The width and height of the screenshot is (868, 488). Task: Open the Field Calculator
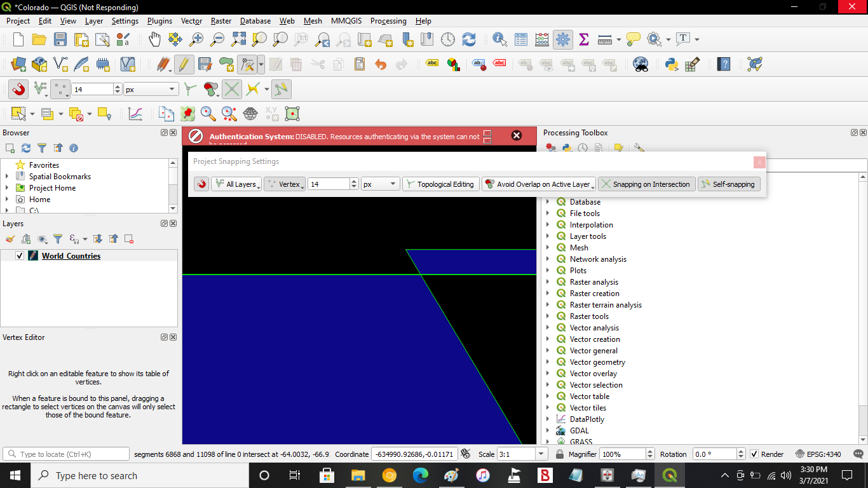click(x=542, y=39)
